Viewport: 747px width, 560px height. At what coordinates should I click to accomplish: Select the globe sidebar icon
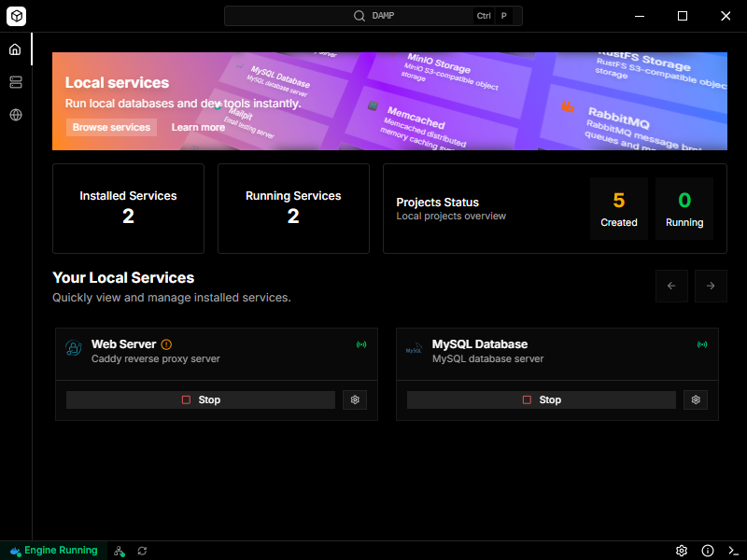click(x=14, y=115)
